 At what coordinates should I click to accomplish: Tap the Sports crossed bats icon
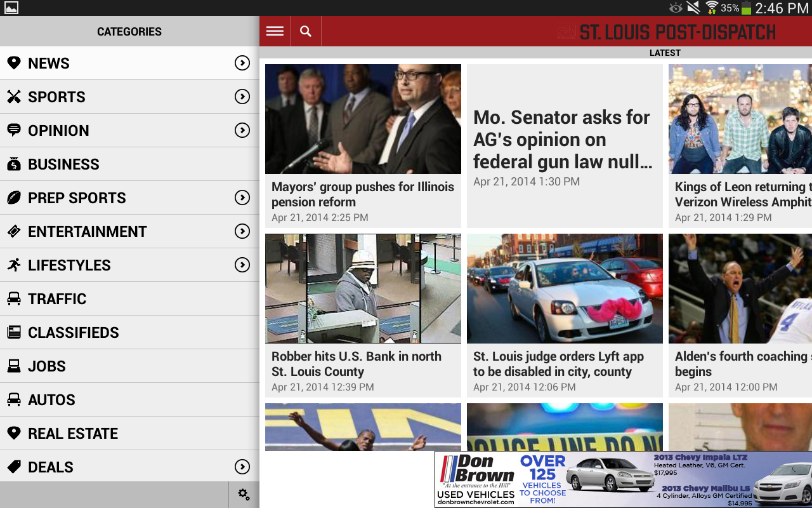click(14, 97)
